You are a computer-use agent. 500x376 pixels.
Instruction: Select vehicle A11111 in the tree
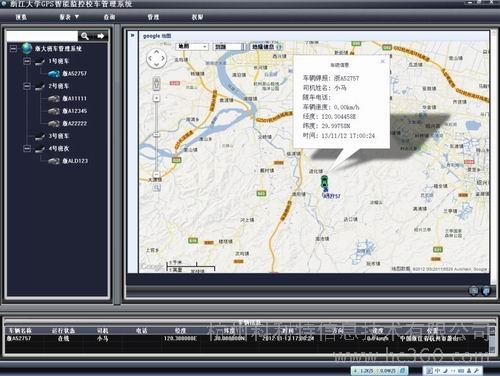pos(75,98)
